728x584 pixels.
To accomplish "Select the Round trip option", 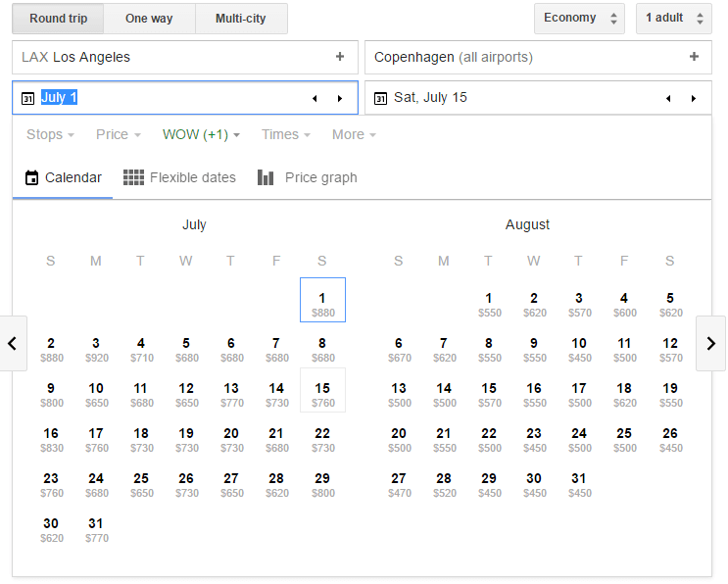I will [58, 19].
